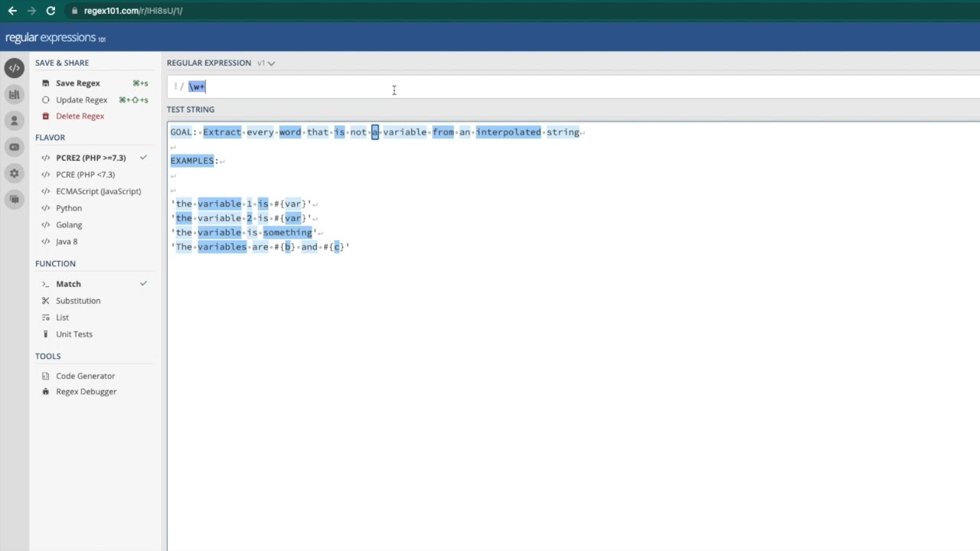Switch to List function
The height and width of the screenshot is (551, 980).
pyautogui.click(x=62, y=318)
